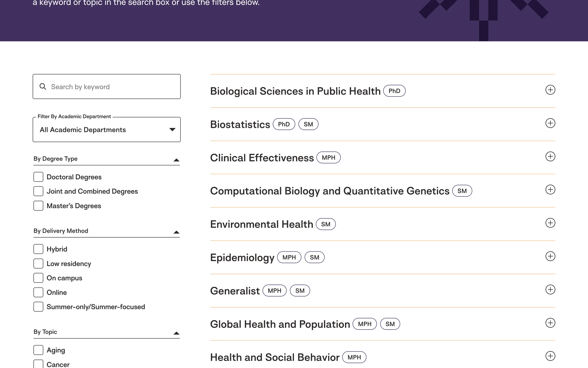Click the SM tag next to Biostatistics
The height and width of the screenshot is (368, 588).
tap(308, 124)
